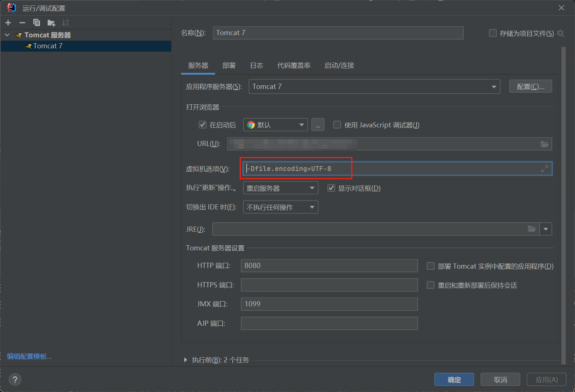Open the on frame deactivation dropdown
The image size is (575, 392).
281,207
